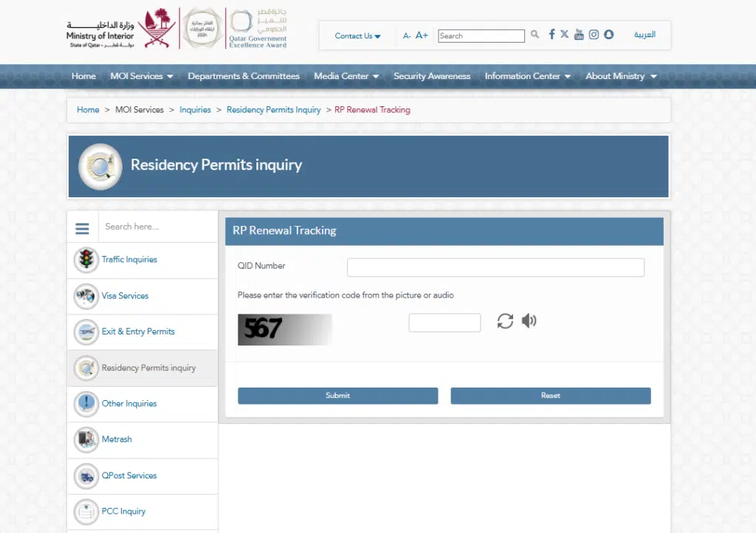The image size is (756, 533).
Task: Open the About Ministry dropdown
Action: [621, 76]
